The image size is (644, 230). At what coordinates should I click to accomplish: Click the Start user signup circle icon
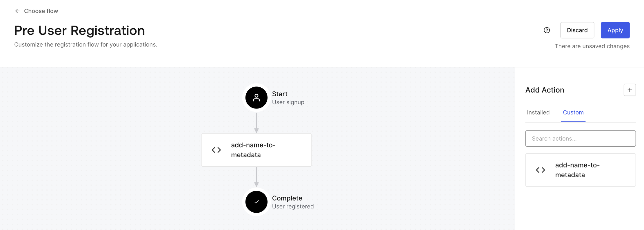[256, 98]
